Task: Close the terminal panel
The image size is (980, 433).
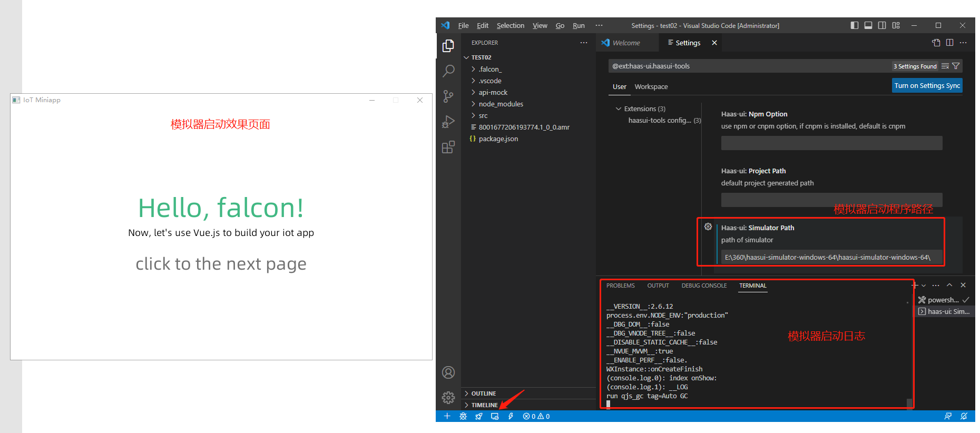Action: click(x=963, y=285)
